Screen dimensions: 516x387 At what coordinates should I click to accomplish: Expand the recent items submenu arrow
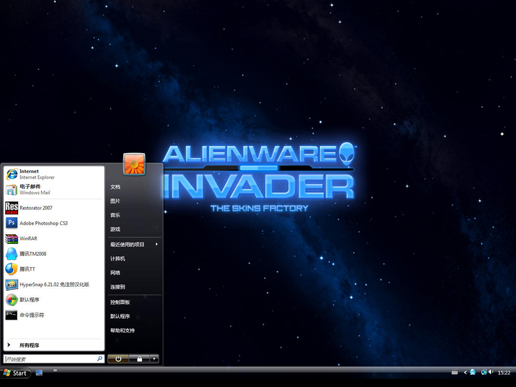pyautogui.click(x=156, y=244)
